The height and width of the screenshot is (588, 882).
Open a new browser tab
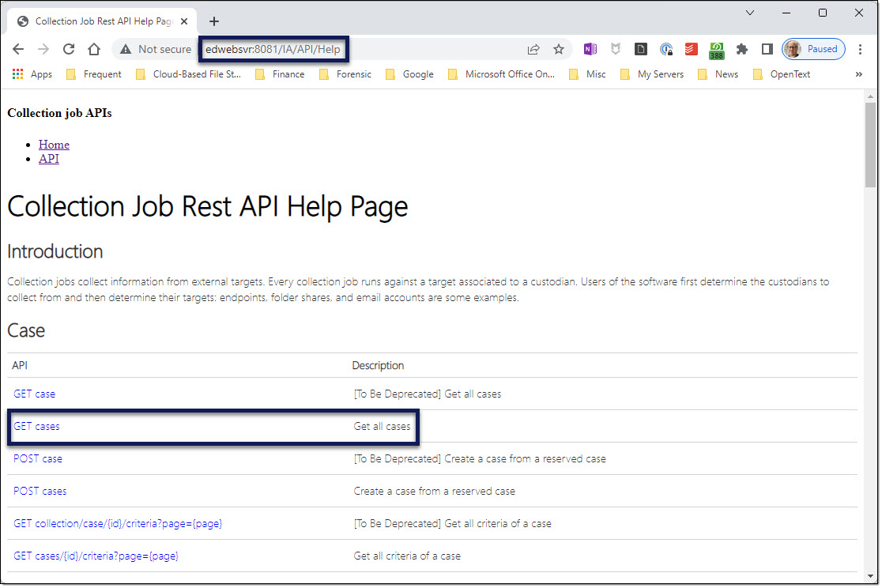(213, 21)
